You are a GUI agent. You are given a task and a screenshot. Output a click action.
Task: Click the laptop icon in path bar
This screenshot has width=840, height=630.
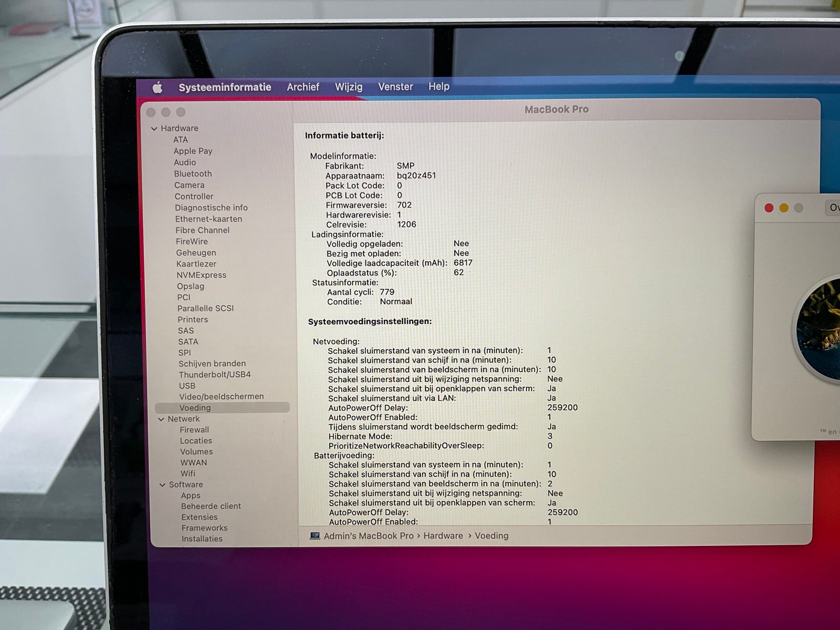click(315, 536)
